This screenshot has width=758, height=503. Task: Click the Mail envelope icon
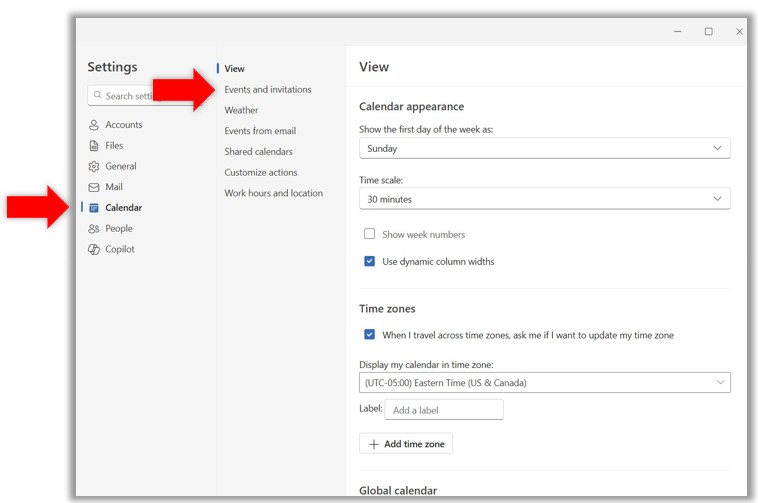94,187
